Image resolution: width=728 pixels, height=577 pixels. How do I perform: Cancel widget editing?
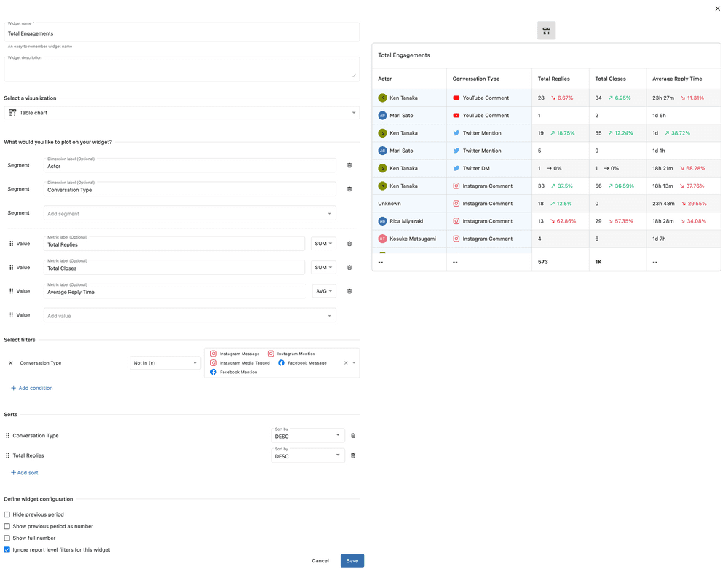pyautogui.click(x=320, y=561)
